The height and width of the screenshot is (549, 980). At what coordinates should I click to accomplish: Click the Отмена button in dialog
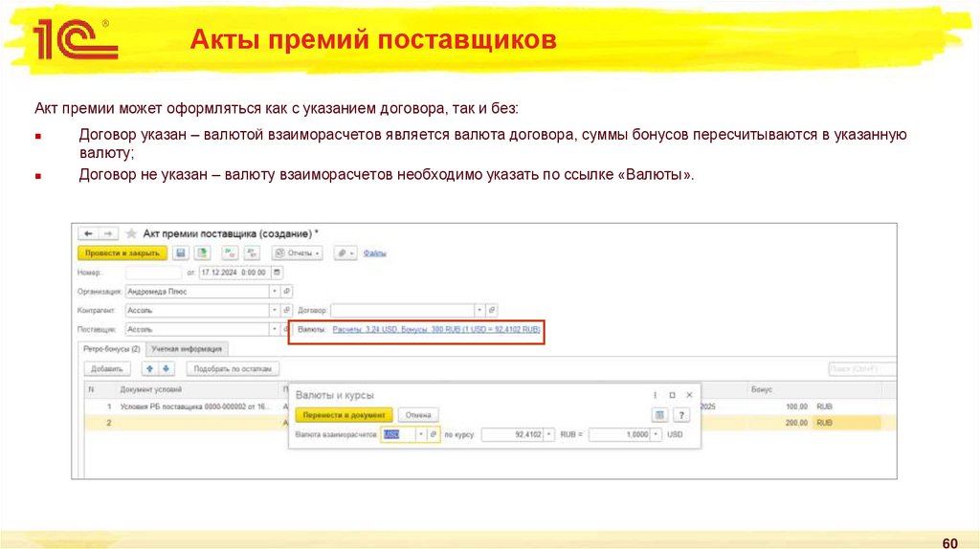(418, 415)
